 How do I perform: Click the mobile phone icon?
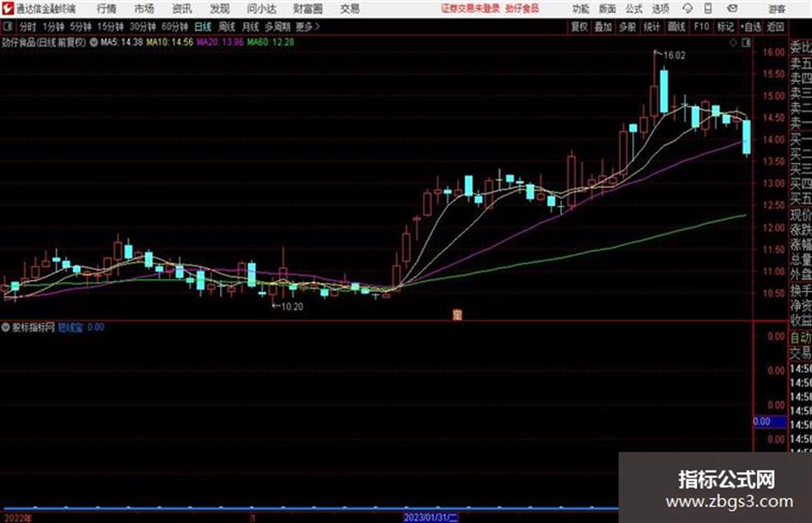pyautogui.click(x=708, y=9)
